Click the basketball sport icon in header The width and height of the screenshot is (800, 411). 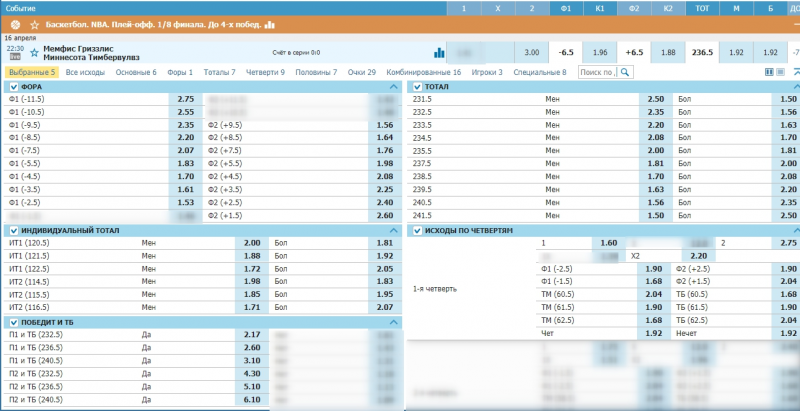(14, 23)
